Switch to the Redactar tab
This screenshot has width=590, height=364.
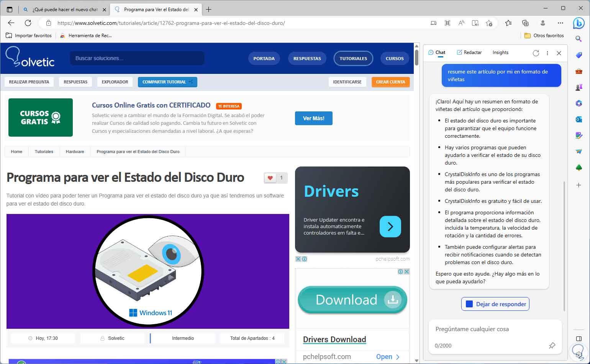469,52
